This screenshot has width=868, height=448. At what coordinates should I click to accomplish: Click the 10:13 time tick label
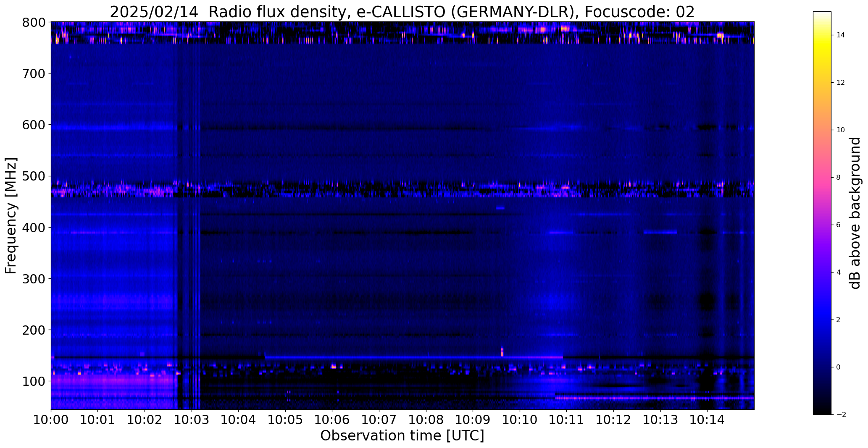tap(660, 420)
